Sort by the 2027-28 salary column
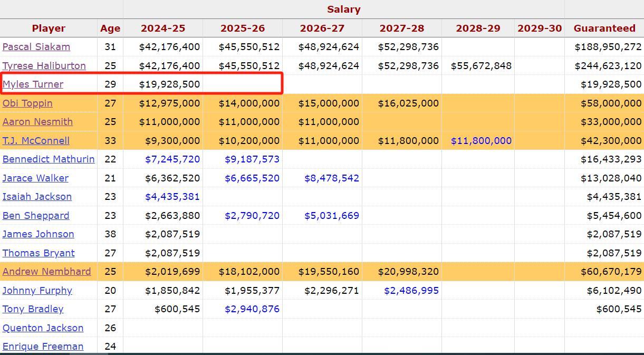The image size is (644, 355). (402, 28)
